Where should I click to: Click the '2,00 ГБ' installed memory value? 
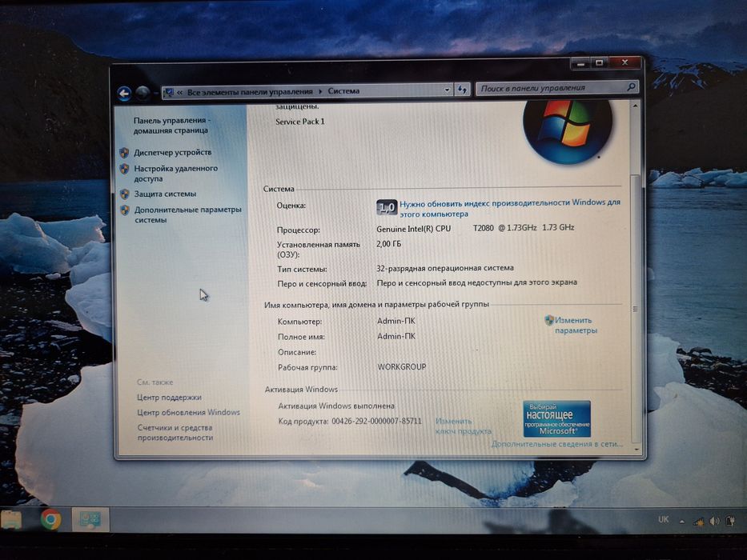click(x=389, y=244)
